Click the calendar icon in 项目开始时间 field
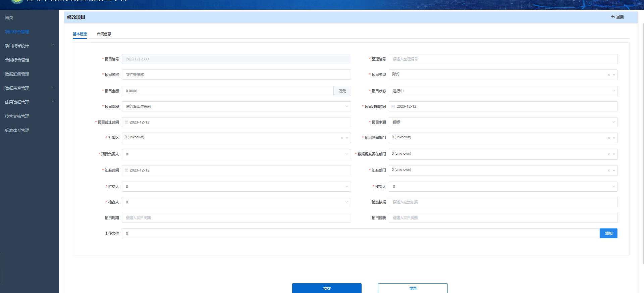 (393, 106)
